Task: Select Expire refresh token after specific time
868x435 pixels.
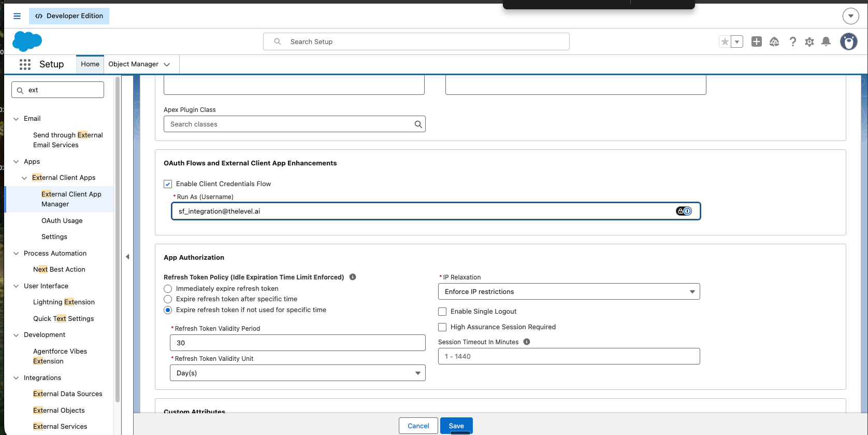Action: tap(168, 299)
